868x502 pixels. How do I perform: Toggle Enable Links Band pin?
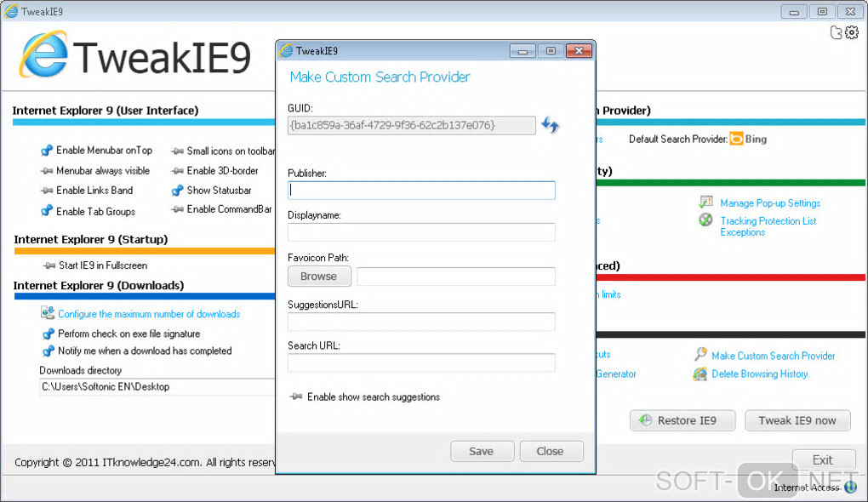pos(47,191)
